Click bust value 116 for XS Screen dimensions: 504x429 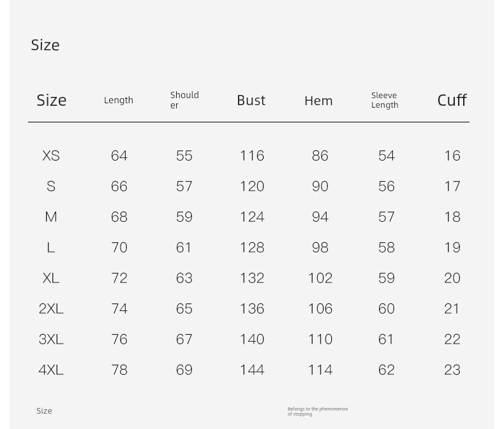(253, 156)
